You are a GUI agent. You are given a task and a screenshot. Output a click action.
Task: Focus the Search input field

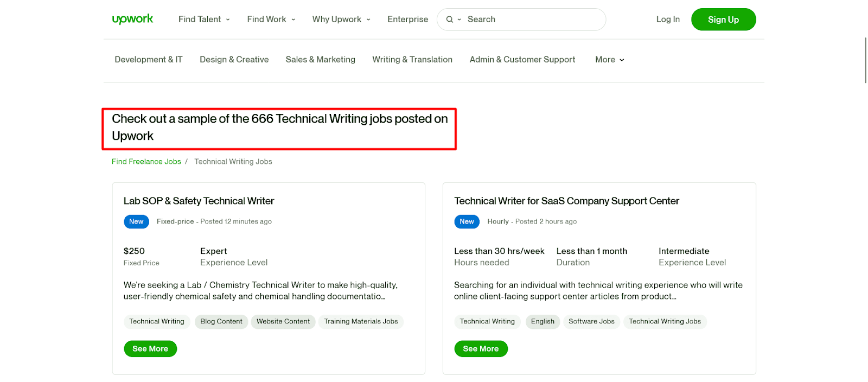[x=532, y=20]
